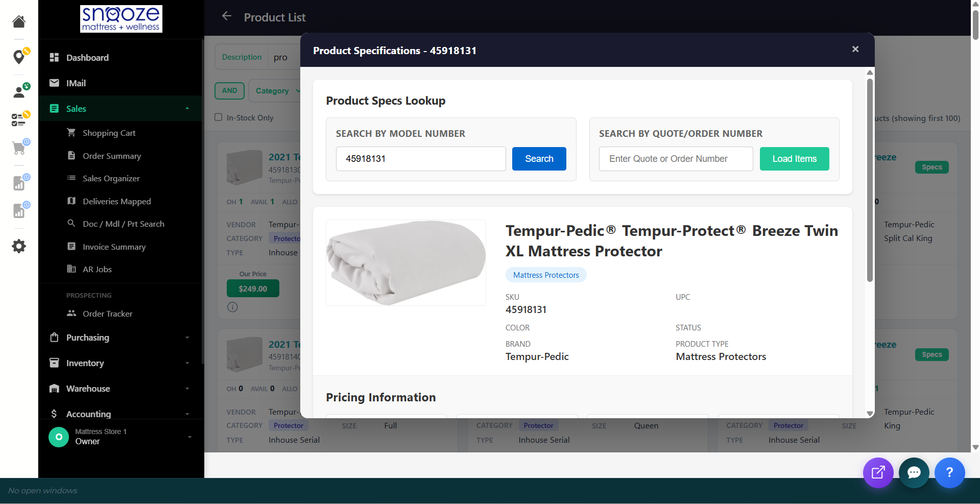The image size is (980, 504).
Task: Close the Product Specifications dialog
Action: click(855, 49)
